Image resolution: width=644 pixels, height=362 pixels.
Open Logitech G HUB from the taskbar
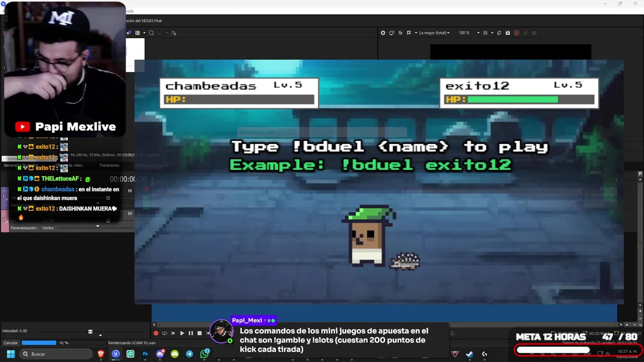[x=485, y=354]
